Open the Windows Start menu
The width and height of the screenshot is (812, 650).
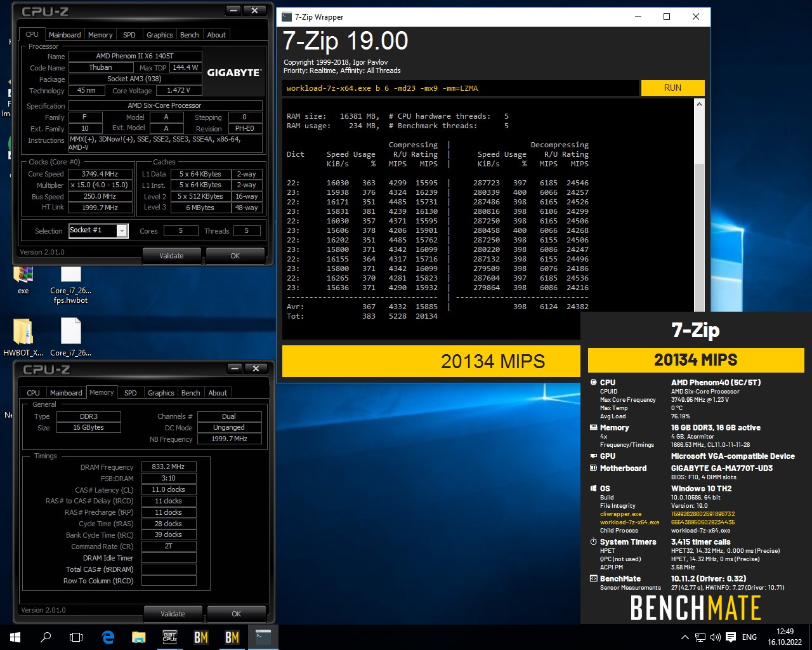pos(15,637)
